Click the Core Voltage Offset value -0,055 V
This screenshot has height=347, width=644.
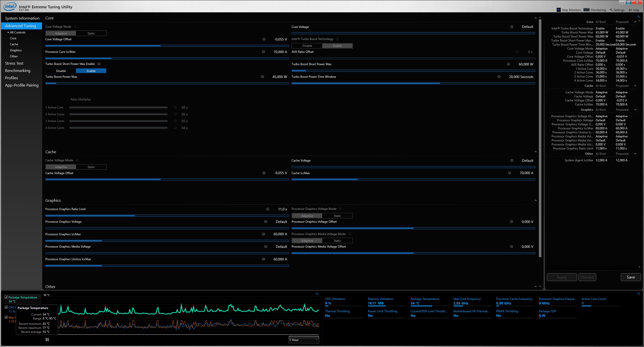(280, 39)
